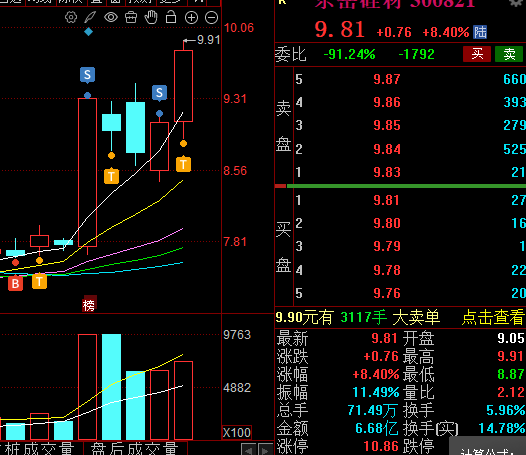526x455 pixels.
Task: Click the X100 volume unit label
Action: click(x=237, y=433)
